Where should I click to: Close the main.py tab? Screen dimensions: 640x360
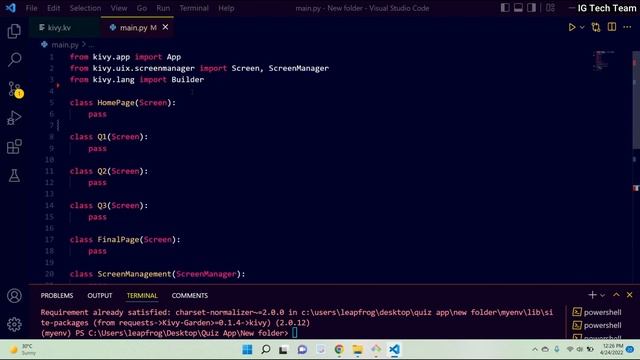[x=165, y=27]
